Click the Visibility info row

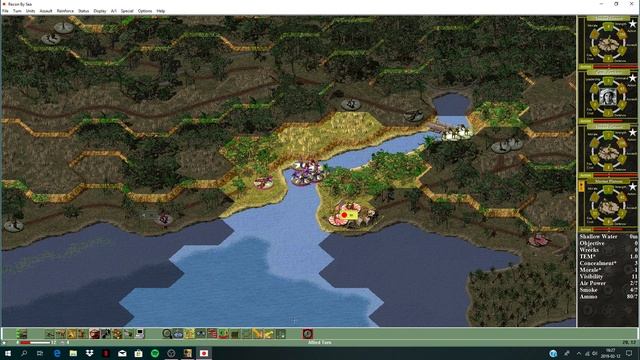tap(608, 276)
